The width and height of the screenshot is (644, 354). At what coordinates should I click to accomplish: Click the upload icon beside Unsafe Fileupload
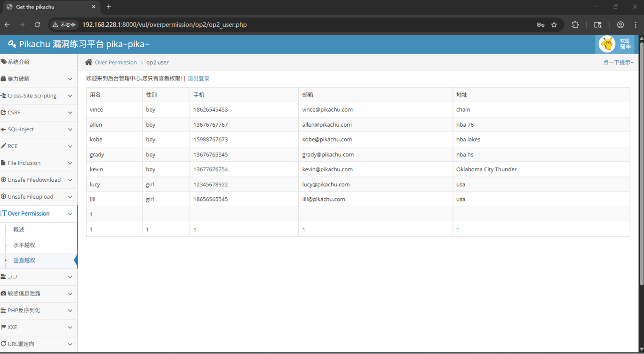pyautogui.click(x=3, y=197)
